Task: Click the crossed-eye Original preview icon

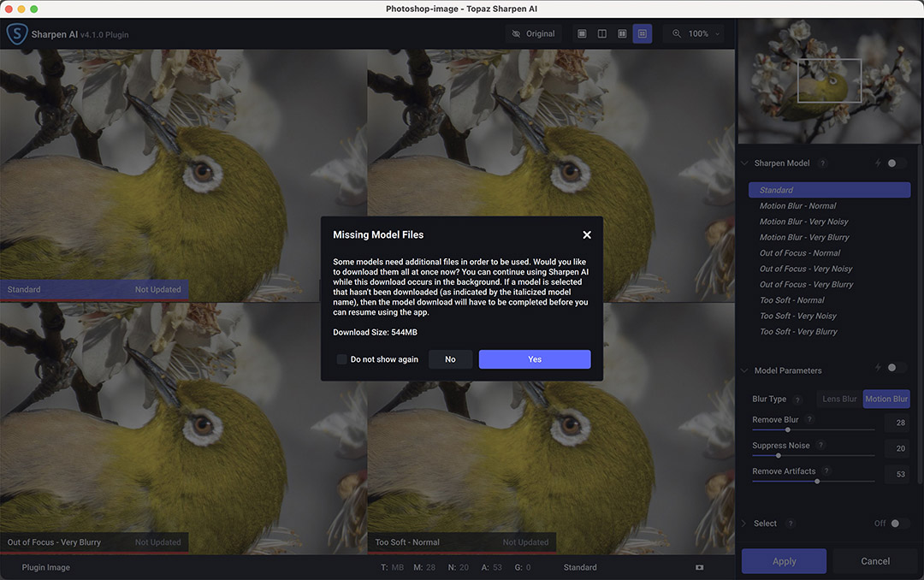Action: tap(516, 34)
